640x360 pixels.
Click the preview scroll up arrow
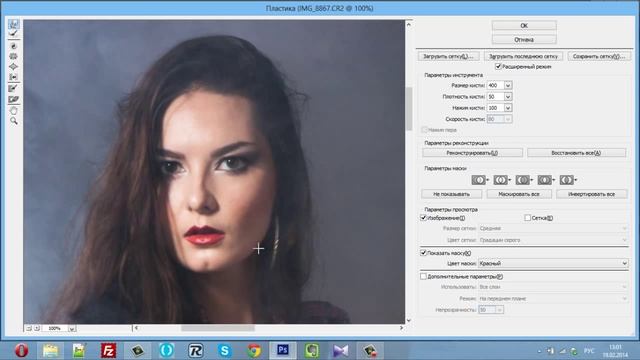409,24
